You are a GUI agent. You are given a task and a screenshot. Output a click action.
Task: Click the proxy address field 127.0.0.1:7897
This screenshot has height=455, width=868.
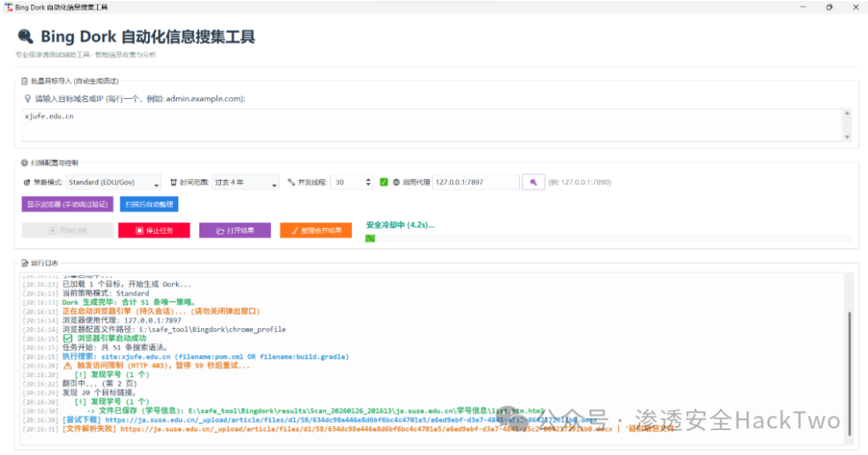(x=476, y=182)
